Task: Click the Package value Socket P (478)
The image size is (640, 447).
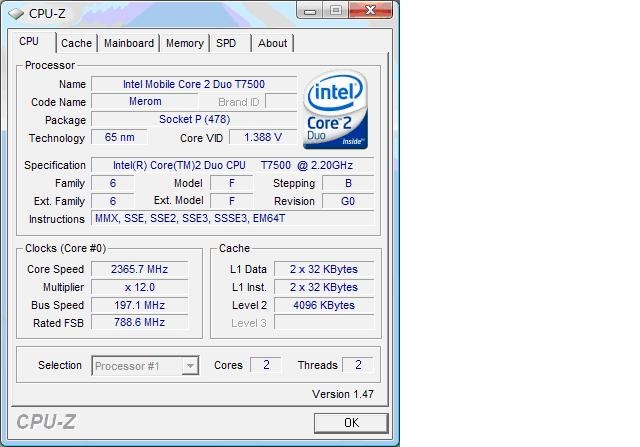Action: tap(194, 119)
